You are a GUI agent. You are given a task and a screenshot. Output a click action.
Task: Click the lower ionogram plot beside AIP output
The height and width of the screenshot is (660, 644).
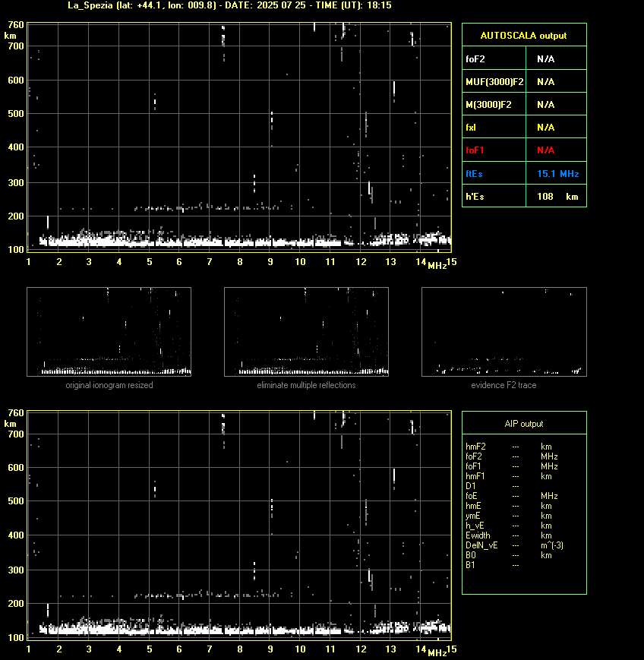[239, 526]
